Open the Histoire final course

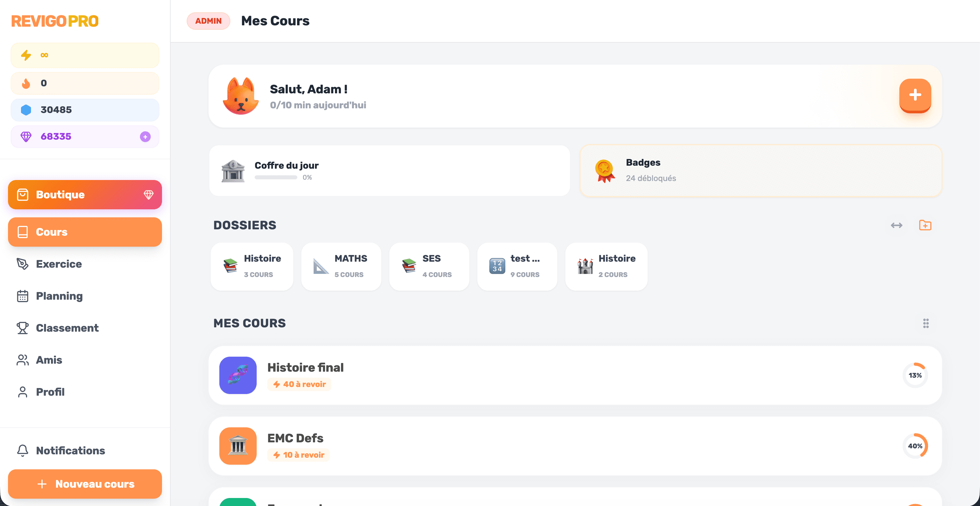575,376
